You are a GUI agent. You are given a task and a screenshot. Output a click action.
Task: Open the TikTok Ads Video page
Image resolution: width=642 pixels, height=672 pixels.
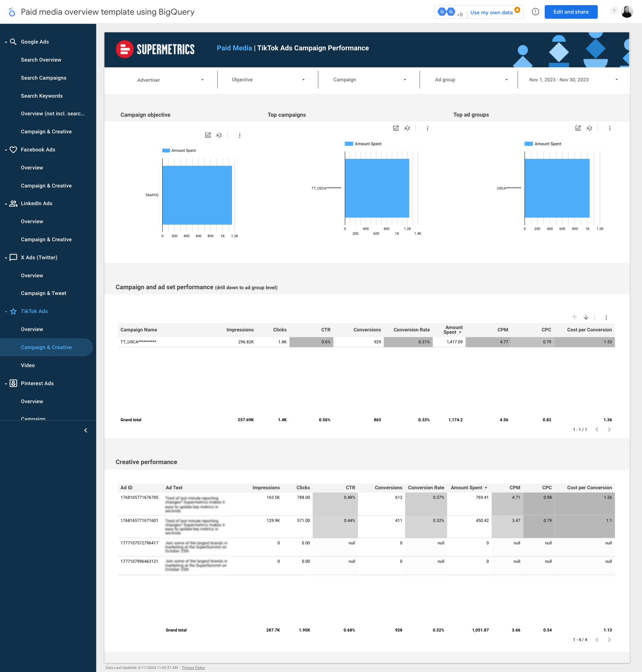(28, 365)
